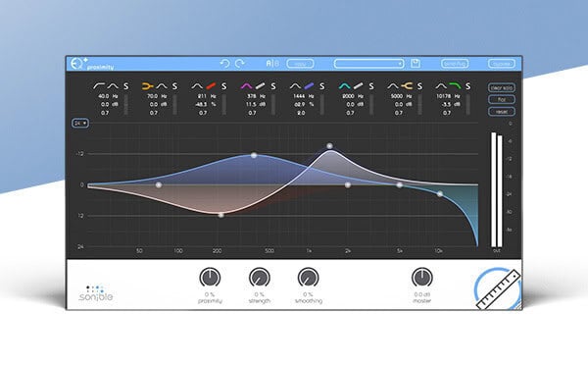Click the flat button
This screenshot has height=366, width=588.
pos(502,100)
